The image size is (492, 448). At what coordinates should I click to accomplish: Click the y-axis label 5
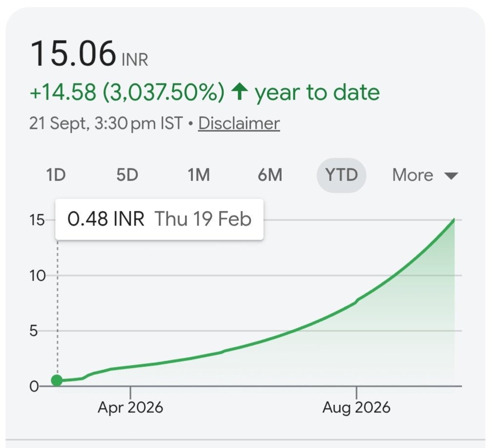pyautogui.click(x=34, y=331)
